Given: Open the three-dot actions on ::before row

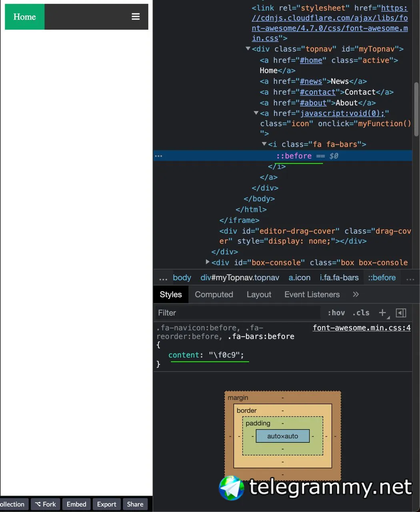Looking at the screenshot, I should click(x=158, y=156).
